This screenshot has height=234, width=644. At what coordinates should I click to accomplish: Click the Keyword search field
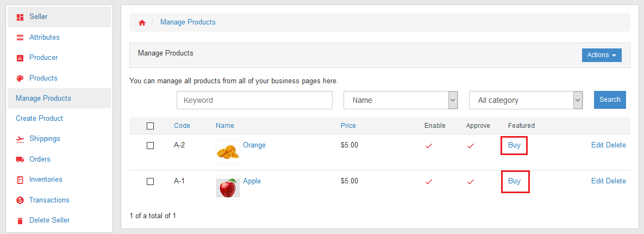coord(255,100)
